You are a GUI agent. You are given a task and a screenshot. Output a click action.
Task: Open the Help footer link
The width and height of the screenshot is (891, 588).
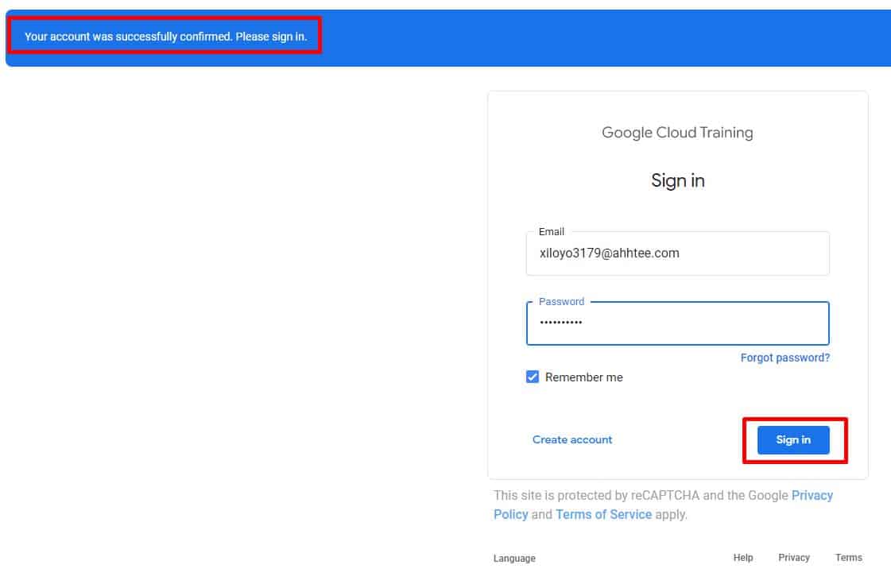pos(743,558)
